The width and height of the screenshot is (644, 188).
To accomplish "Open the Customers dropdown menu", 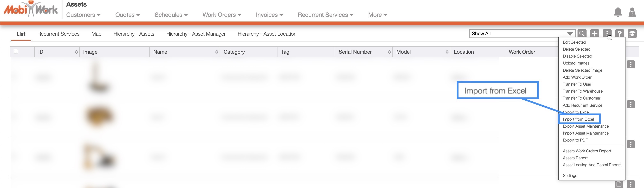I will point(83,15).
